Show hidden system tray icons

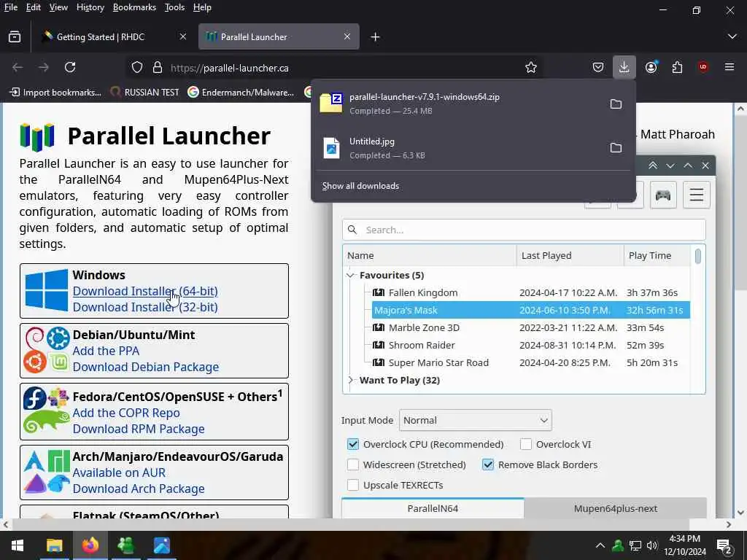tap(600, 545)
